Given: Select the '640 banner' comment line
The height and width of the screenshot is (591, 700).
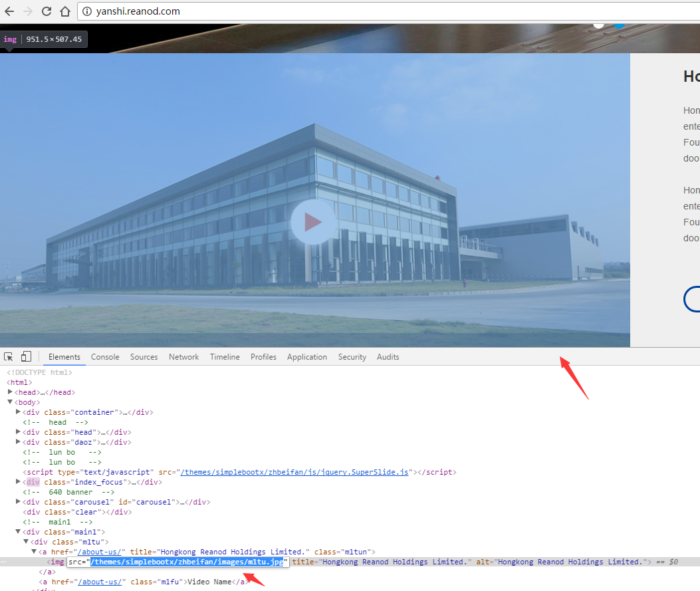Looking at the screenshot, I should click(x=68, y=492).
